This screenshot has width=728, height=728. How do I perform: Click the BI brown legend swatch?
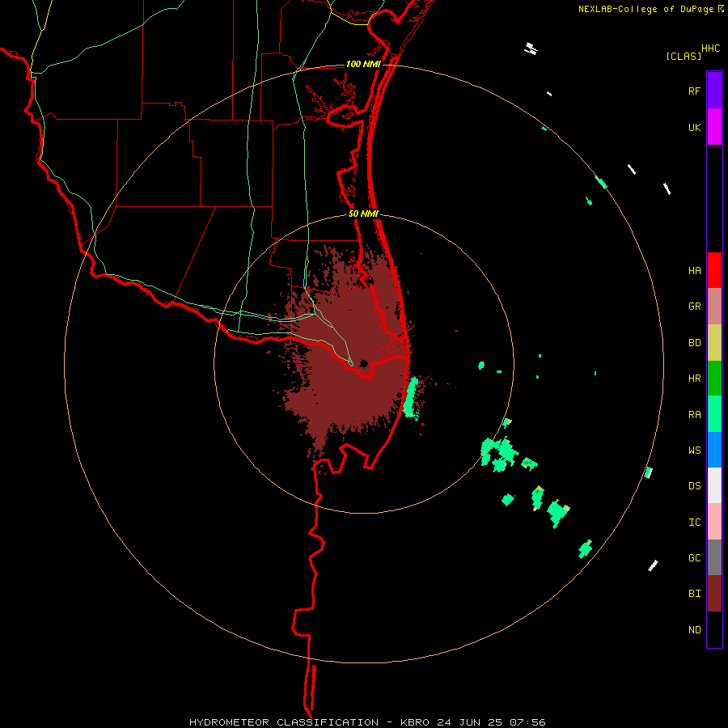[714, 594]
